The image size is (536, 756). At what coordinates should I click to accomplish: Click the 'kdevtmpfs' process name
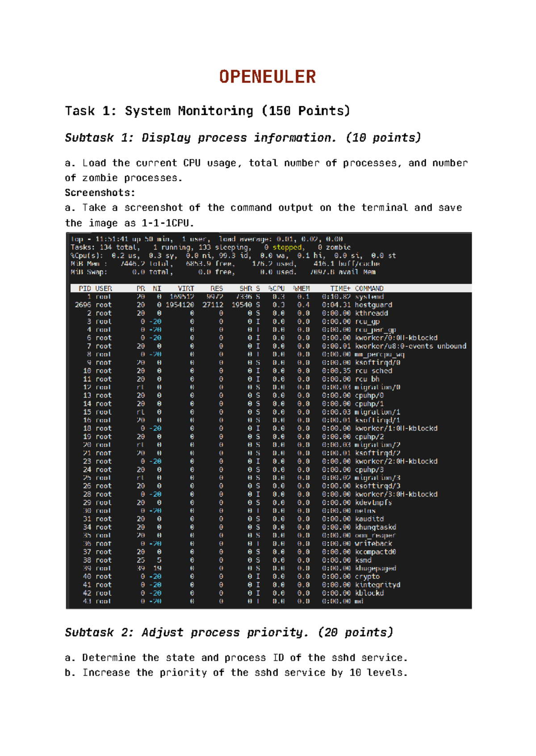coord(373,503)
